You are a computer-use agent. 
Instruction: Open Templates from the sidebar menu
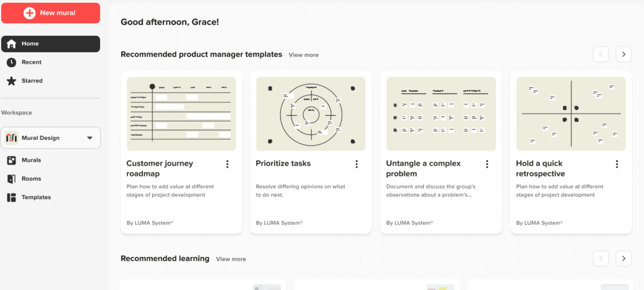click(x=36, y=197)
